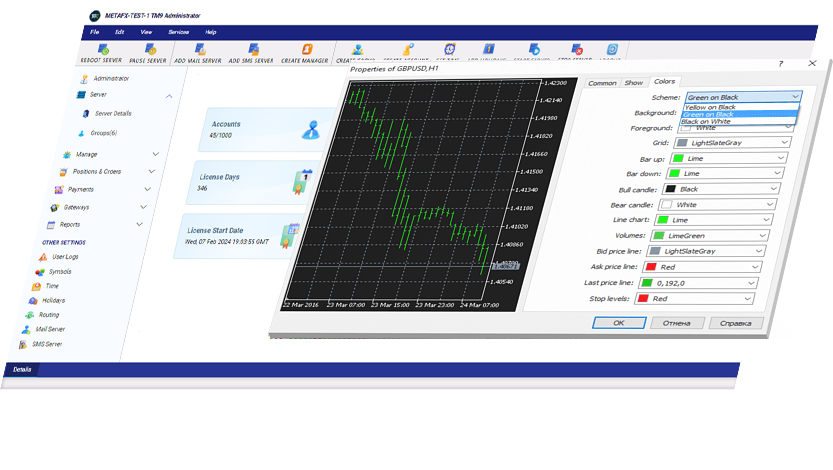Open the Bid price line dropdown

point(706,251)
